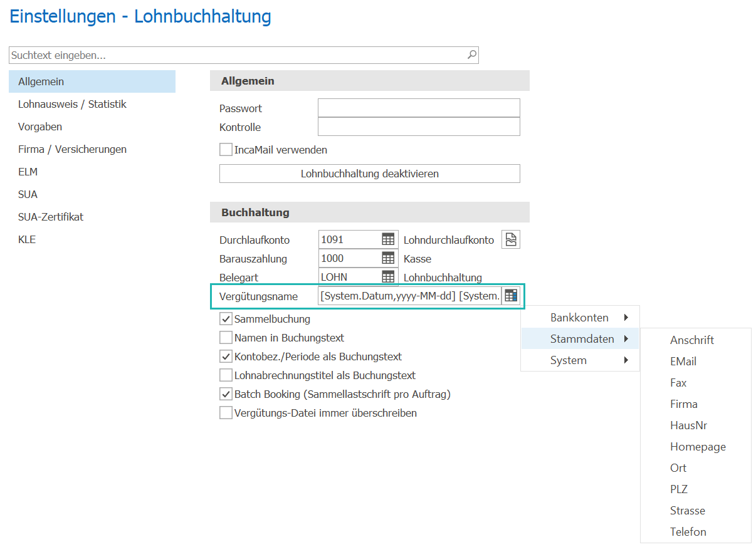Open account picker for Durchlaufkonto
Viewport: 756px width, 547px height.
(x=389, y=239)
